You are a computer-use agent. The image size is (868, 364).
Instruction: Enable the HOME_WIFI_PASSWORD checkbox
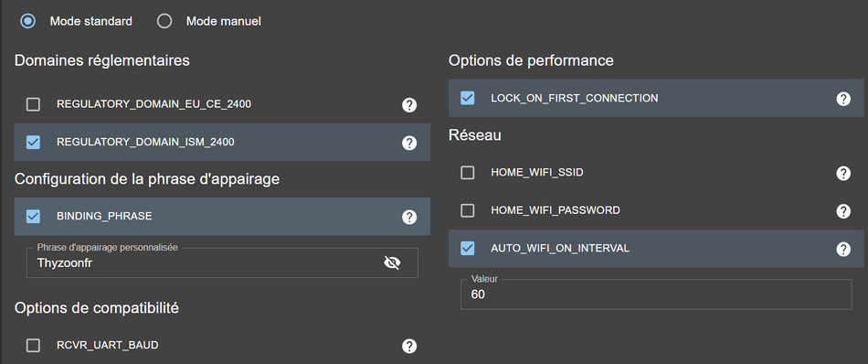click(x=468, y=210)
